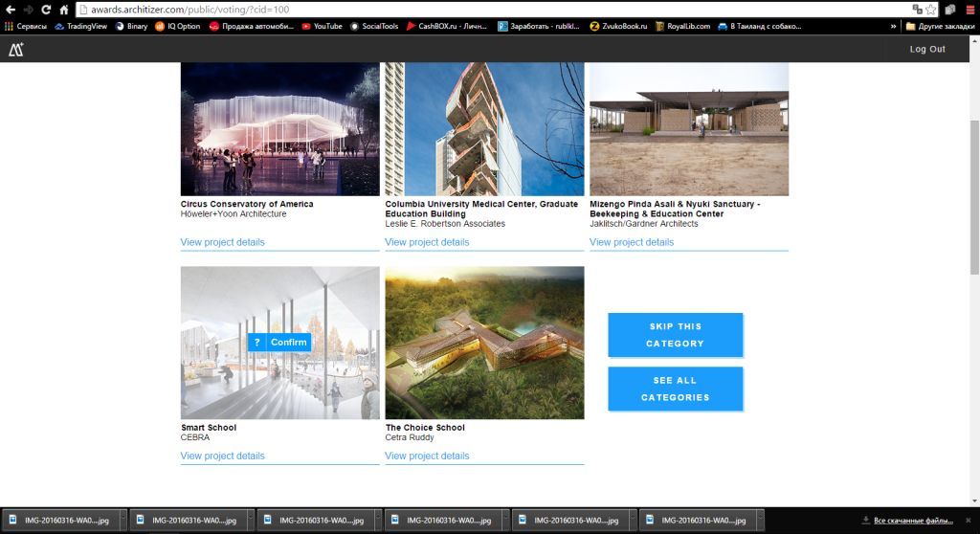This screenshot has width=980, height=534.
Task: Open the ZvukoBook.ru bookmark
Action: [618, 26]
